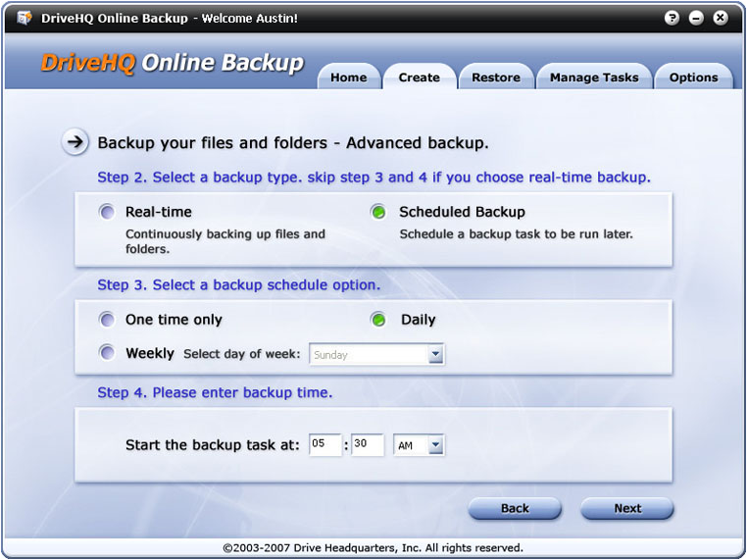Choose the One time only schedule option
The width and height of the screenshot is (748, 560).
click(107, 320)
